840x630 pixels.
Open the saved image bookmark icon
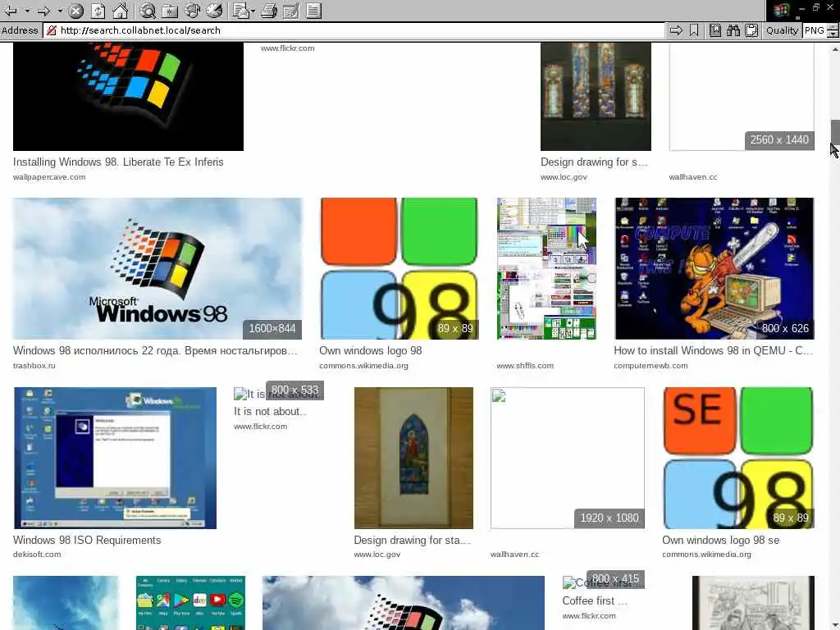[714, 30]
